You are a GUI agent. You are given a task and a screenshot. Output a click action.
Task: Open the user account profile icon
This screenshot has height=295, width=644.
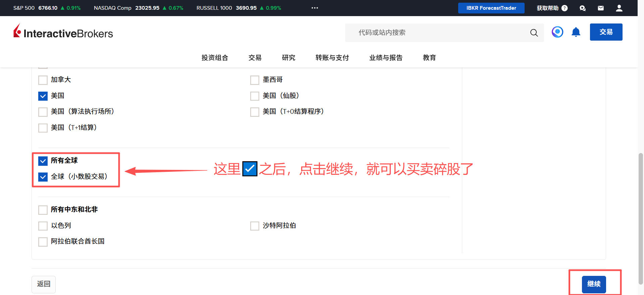(x=619, y=8)
